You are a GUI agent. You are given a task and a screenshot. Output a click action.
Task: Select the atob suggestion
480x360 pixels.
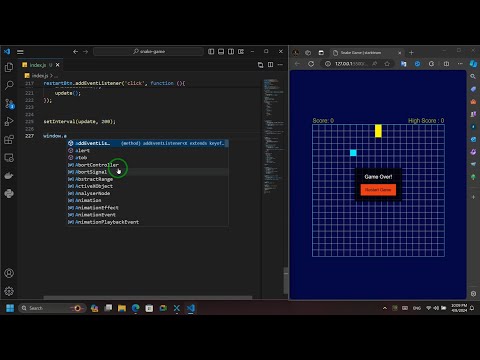coord(148,158)
